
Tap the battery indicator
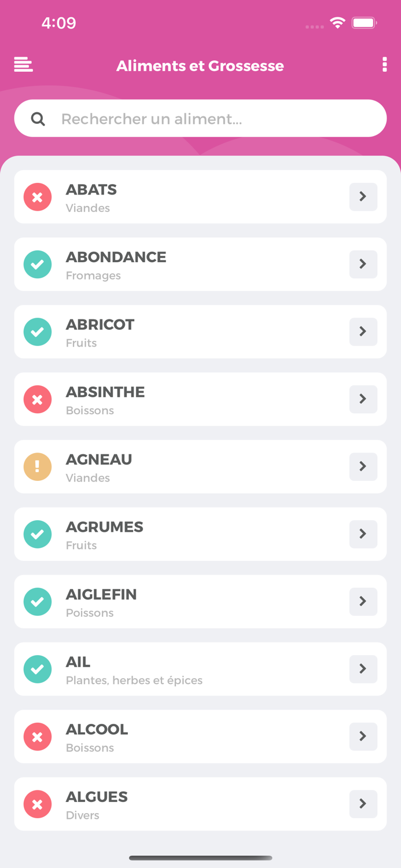point(364,23)
